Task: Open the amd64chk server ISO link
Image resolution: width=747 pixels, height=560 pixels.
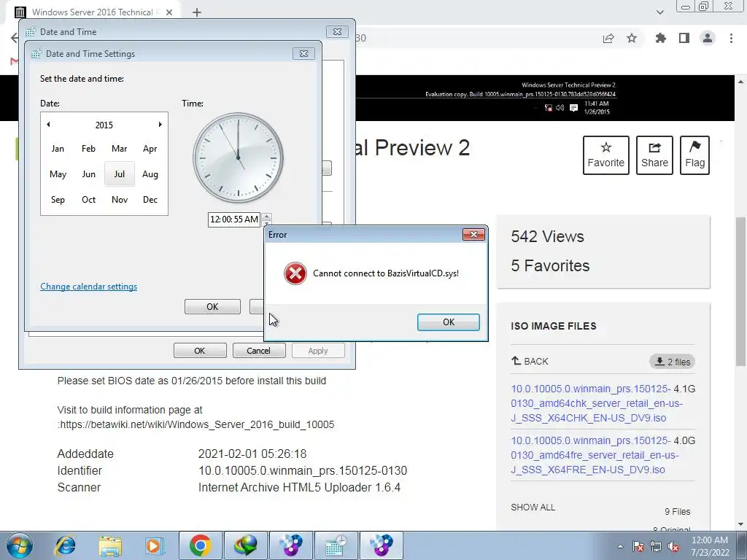Action: pos(597,403)
